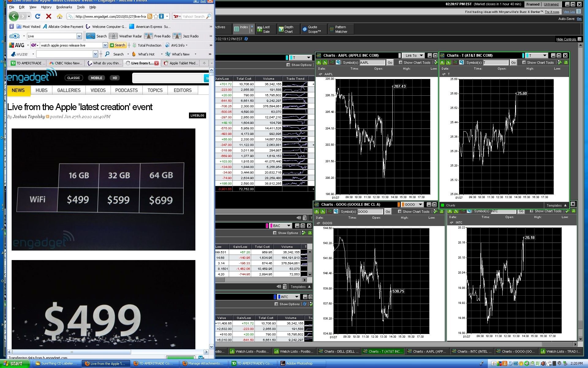Screen dimensions: 588x368
Task: Click the help icon in AT&T chart window
Action: tap(566, 63)
